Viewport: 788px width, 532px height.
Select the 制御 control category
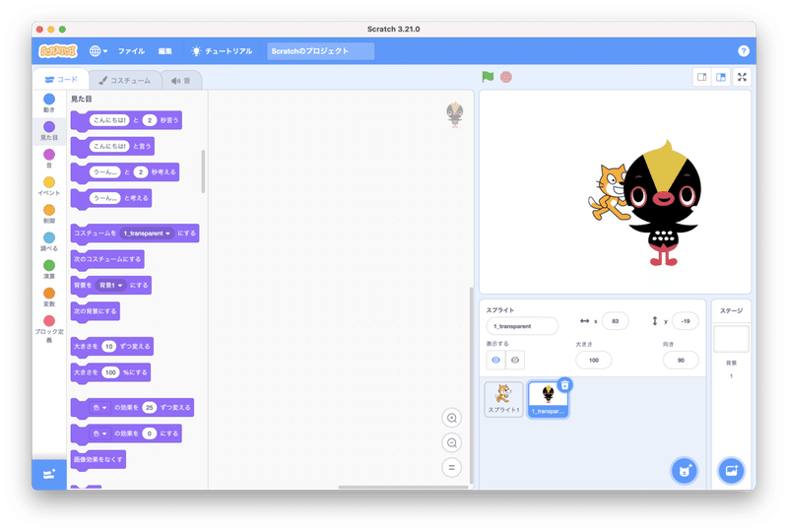pyautogui.click(x=48, y=214)
